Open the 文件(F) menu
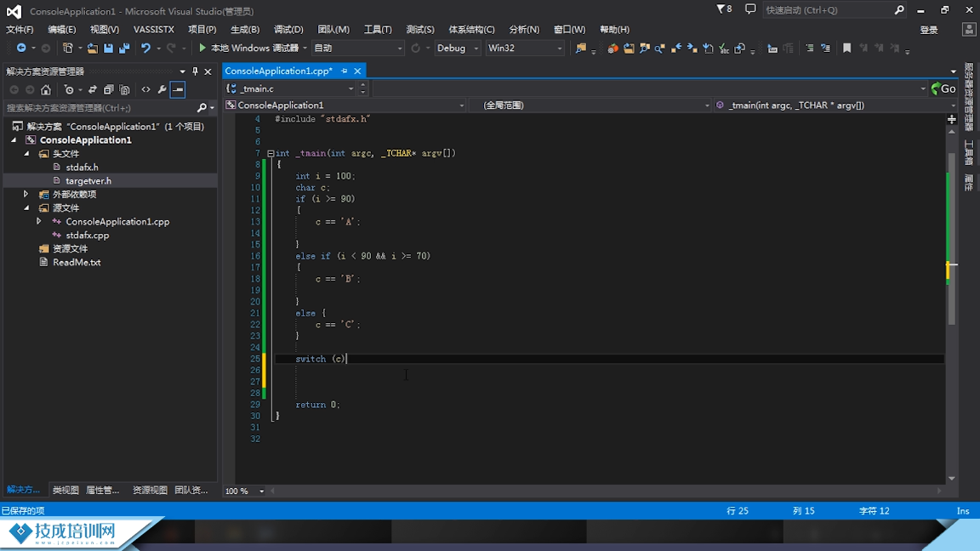This screenshot has height=551, width=980. click(x=20, y=30)
